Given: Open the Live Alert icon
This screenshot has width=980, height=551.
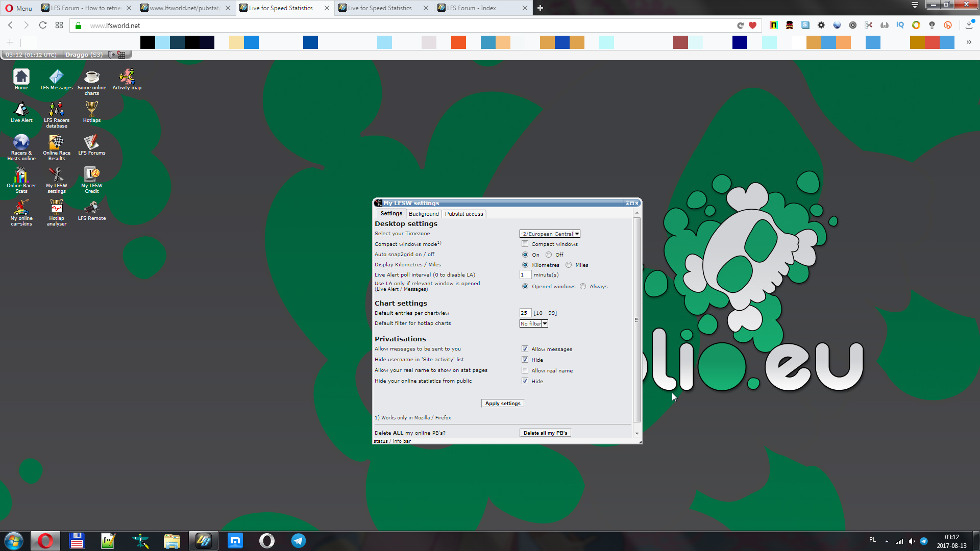Looking at the screenshot, I should click(21, 110).
